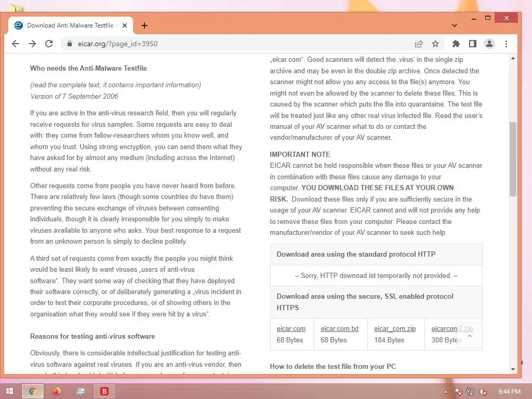Screen dimensions: 532x399
Task: Expand the tab search chevron
Action: click(455, 25)
